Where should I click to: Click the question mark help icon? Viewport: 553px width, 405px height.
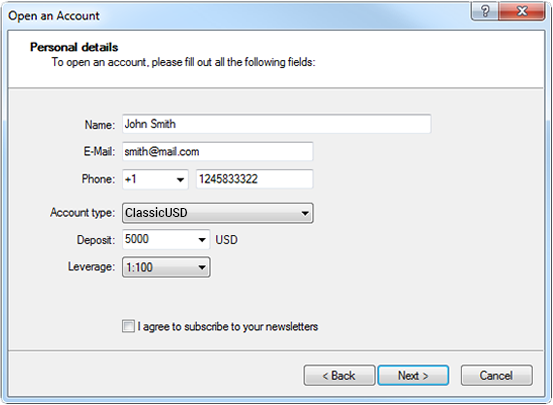[485, 11]
